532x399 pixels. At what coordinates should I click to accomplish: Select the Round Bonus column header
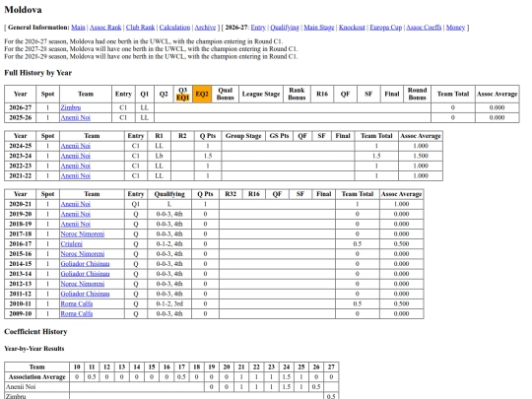pyautogui.click(x=417, y=94)
